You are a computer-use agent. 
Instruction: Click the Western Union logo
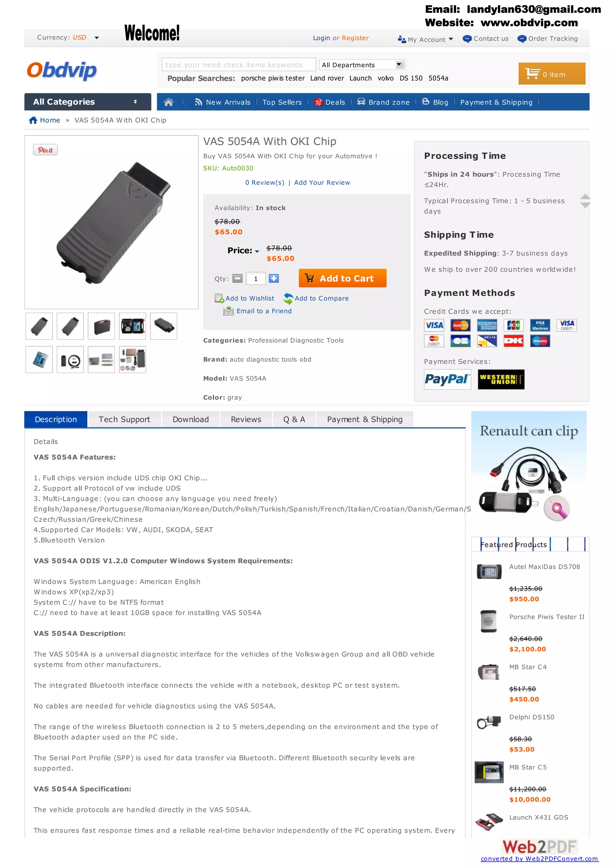pos(501,379)
